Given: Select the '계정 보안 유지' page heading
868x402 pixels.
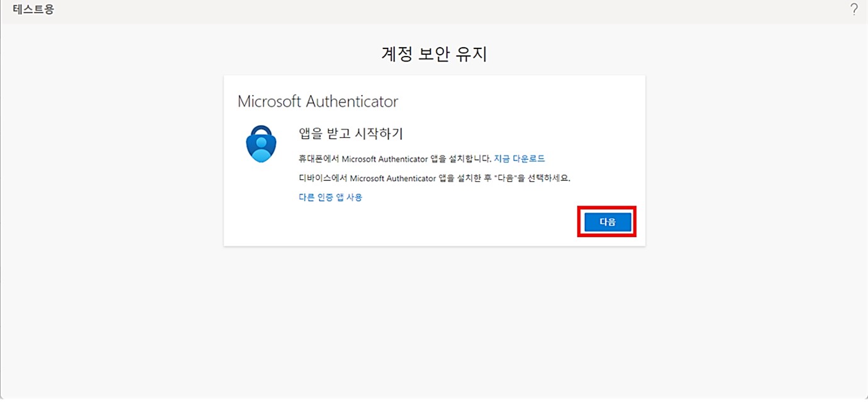Looking at the screenshot, I should (x=434, y=53).
